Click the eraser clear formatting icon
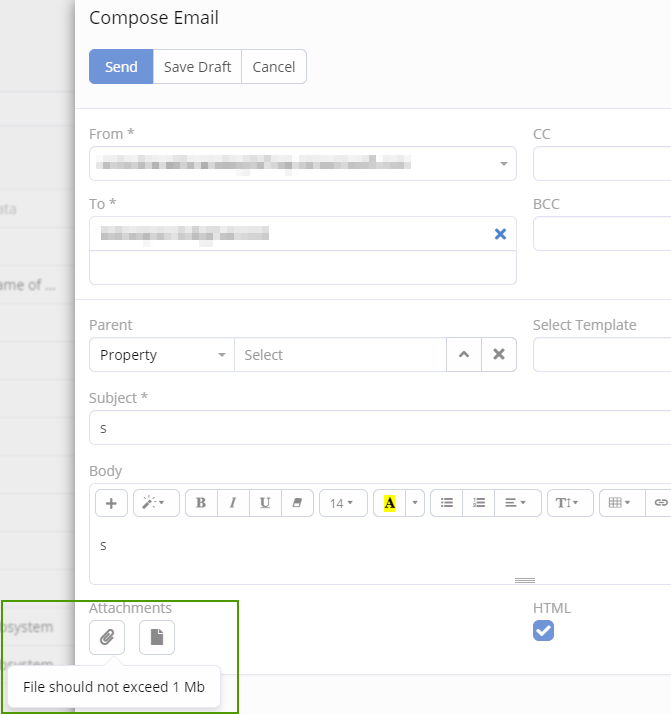The height and width of the screenshot is (714, 671). 297,503
